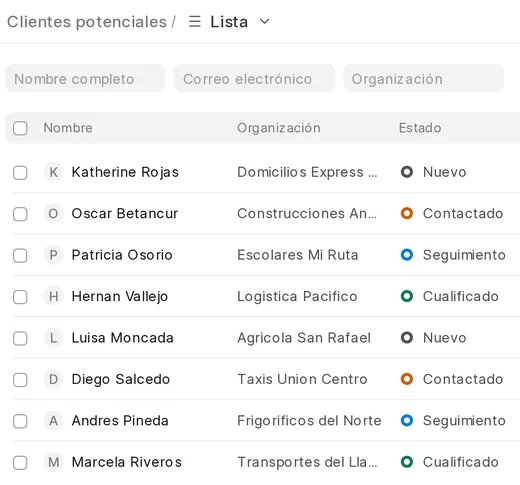Focus the Correo electrónico filter field
Image resolution: width=520 pixels, height=485 pixels.
pyautogui.click(x=254, y=79)
